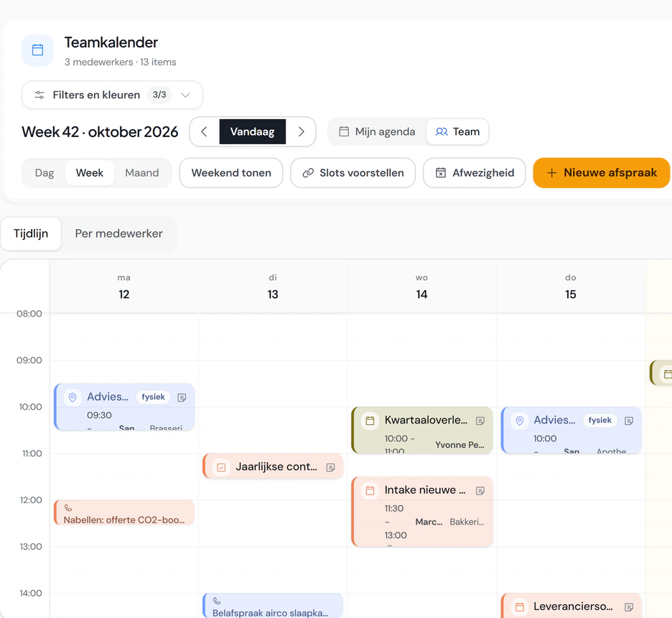Open the Monday 09:30 Advies appointment

coord(124,407)
